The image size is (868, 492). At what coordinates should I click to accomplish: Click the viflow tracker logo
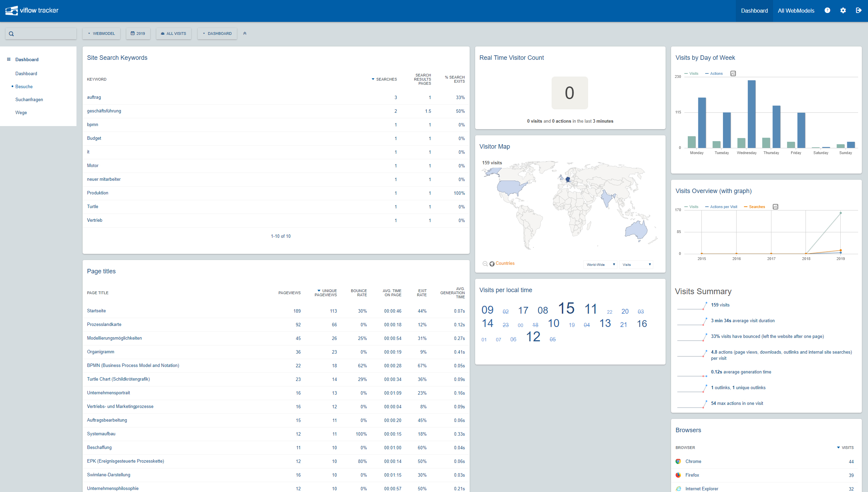(x=32, y=11)
